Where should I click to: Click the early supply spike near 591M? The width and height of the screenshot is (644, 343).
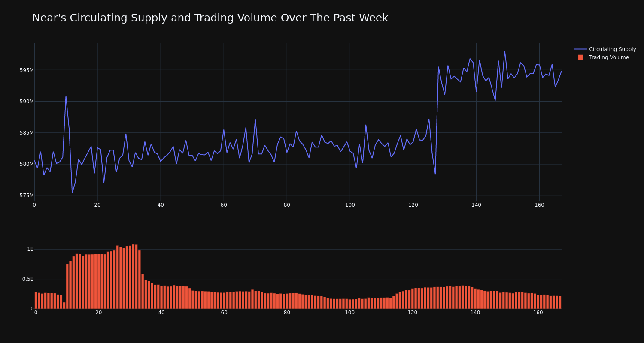click(x=66, y=96)
